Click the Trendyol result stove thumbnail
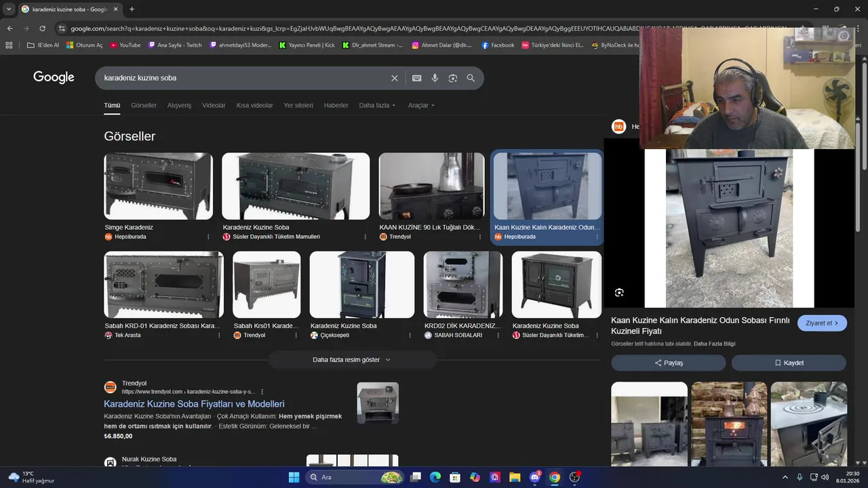868x488 pixels. tap(378, 403)
